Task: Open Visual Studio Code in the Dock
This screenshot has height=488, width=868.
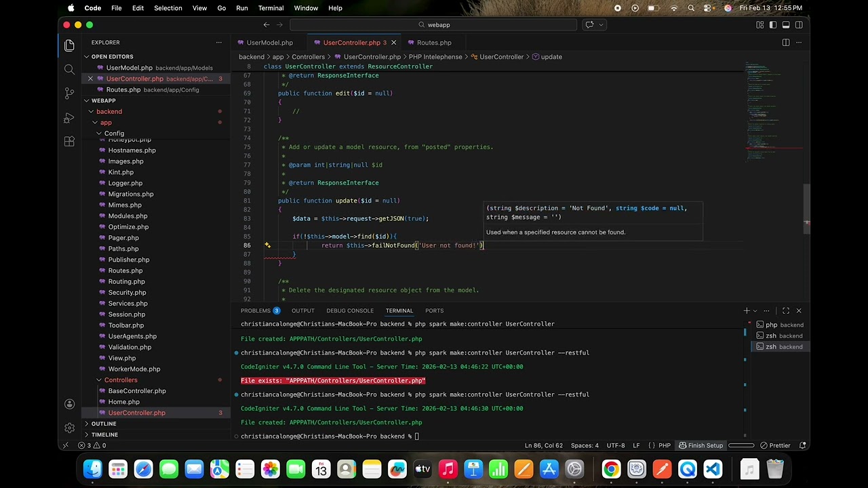Action: click(712, 469)
